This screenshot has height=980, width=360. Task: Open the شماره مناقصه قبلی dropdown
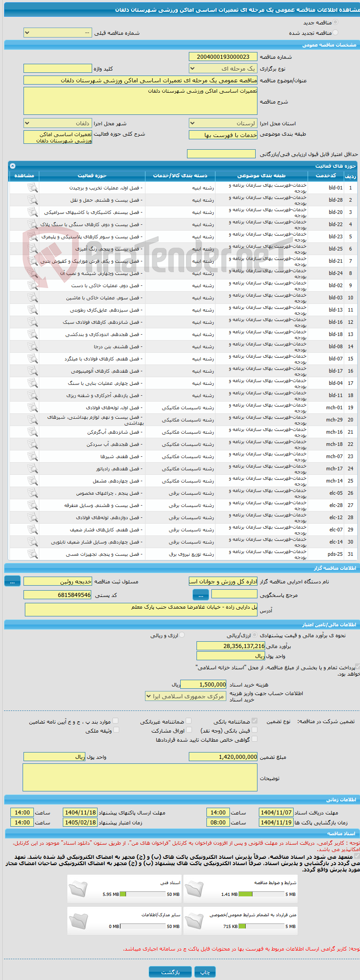tap(58, 33)
